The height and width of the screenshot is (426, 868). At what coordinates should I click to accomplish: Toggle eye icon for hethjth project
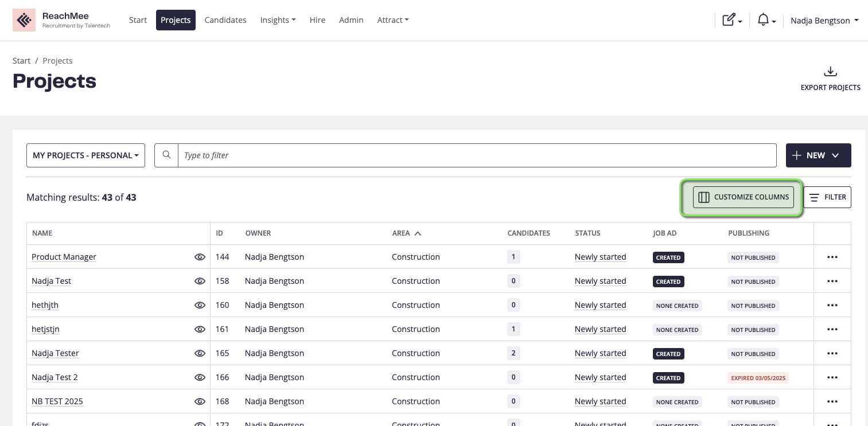pos(200,306)
